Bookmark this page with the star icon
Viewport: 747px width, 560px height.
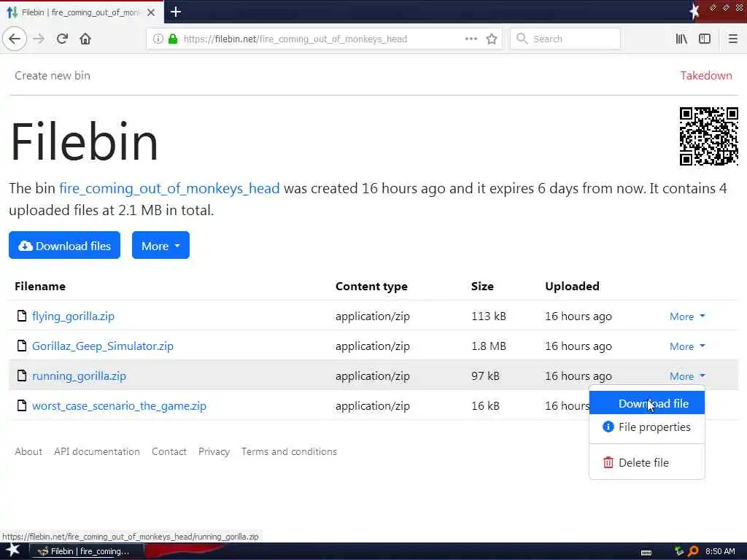click(492, 39)
